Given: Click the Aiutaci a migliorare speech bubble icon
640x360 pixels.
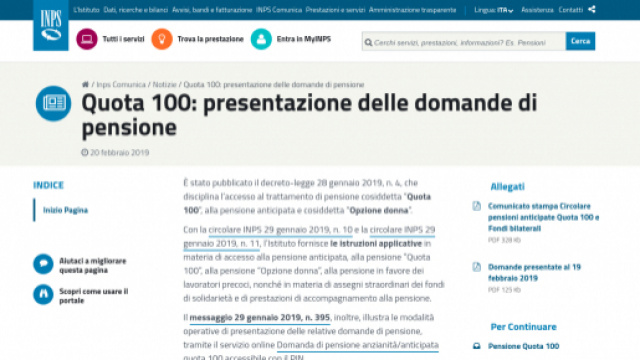Looking at the screenshot, I should tap(43, 264).
